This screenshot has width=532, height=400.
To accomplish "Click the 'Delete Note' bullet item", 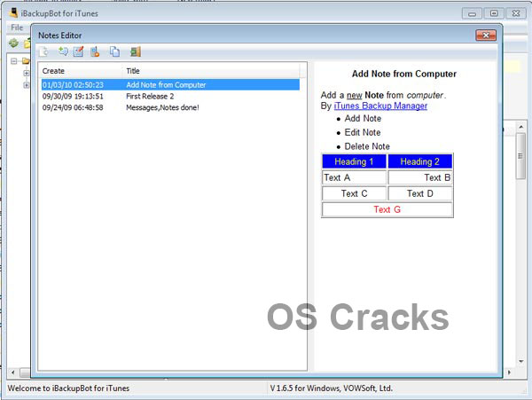I will 367,146.
